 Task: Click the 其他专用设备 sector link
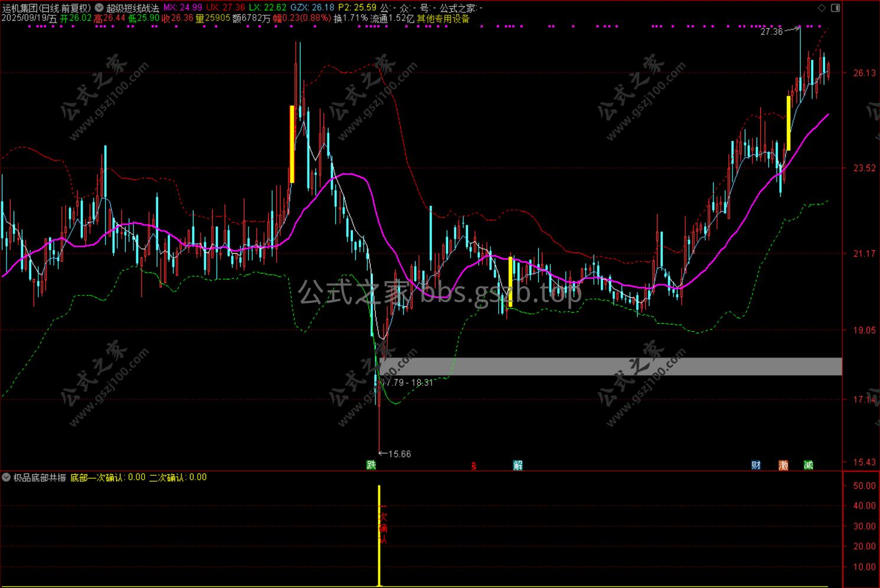(443, 19)
